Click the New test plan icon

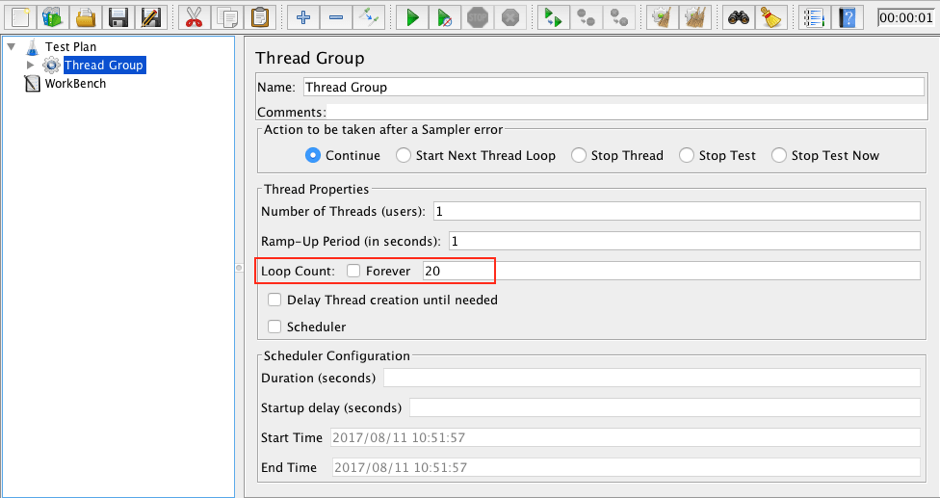click(21, 17)
